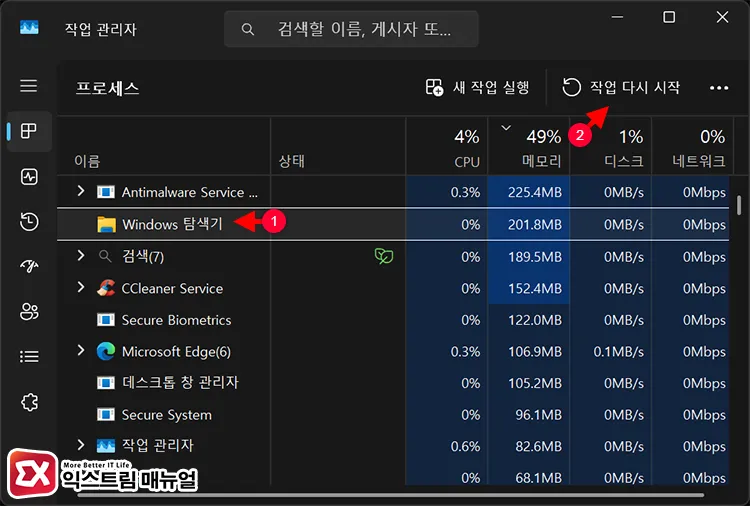Expand the CCleaner Service group

point(81,287)
